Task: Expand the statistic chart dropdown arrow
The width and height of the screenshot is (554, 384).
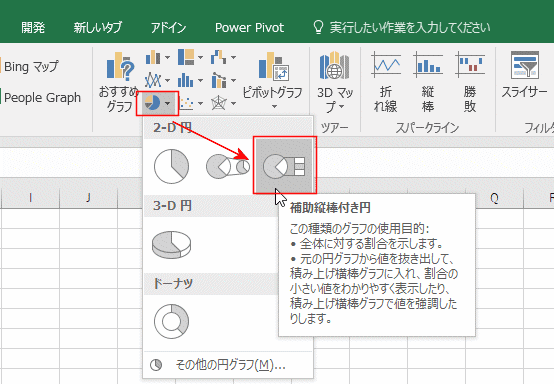Action: (x=200, y=81)
